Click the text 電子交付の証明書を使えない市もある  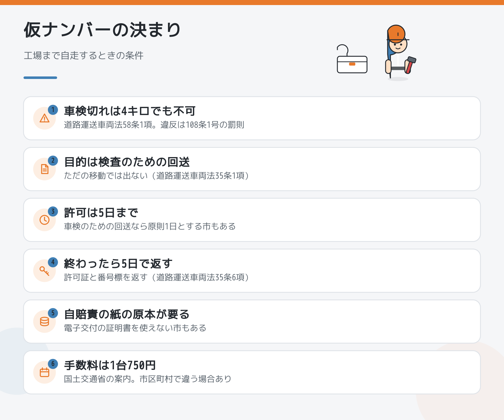(135, 328)
